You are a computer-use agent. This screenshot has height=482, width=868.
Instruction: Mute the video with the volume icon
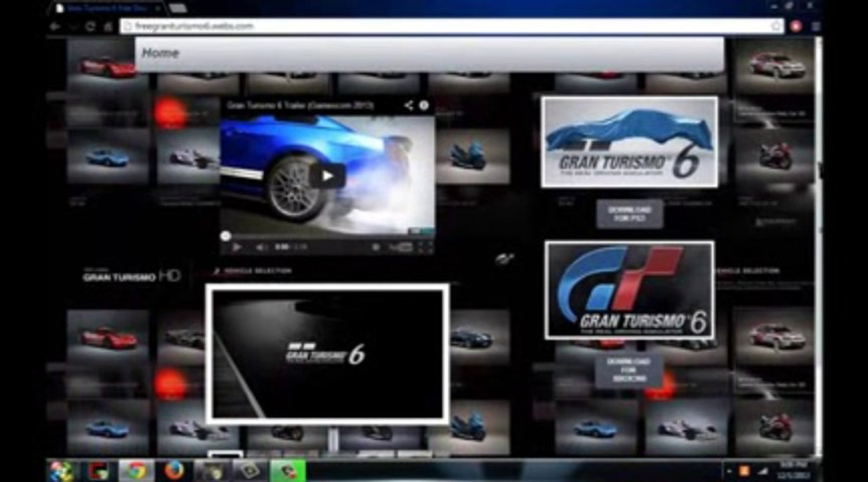(x=261, y=247)
